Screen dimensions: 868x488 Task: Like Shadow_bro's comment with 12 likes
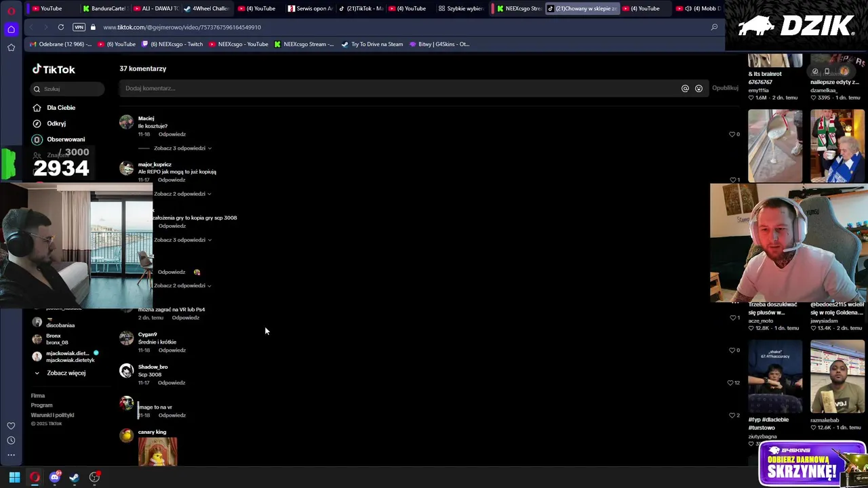[730, 383]
